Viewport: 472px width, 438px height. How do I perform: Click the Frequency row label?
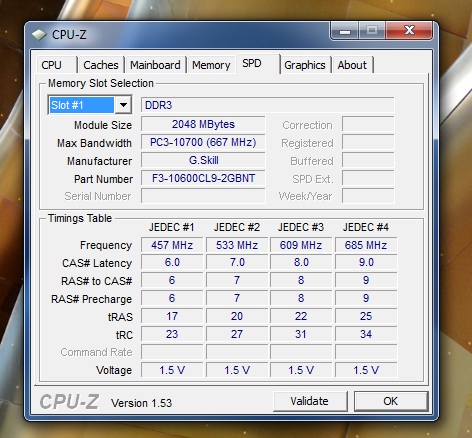click(106, 245)
